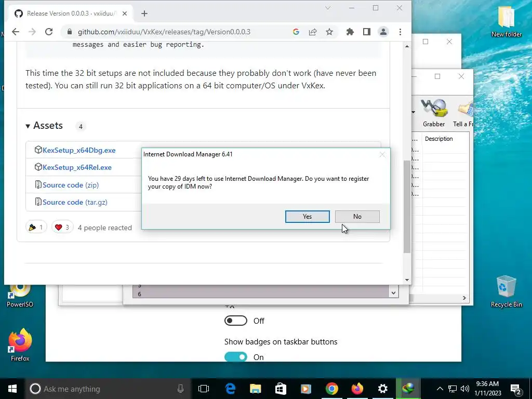
Task: Click Chrome scrollbar down arrow
Action: pos(407,280)
